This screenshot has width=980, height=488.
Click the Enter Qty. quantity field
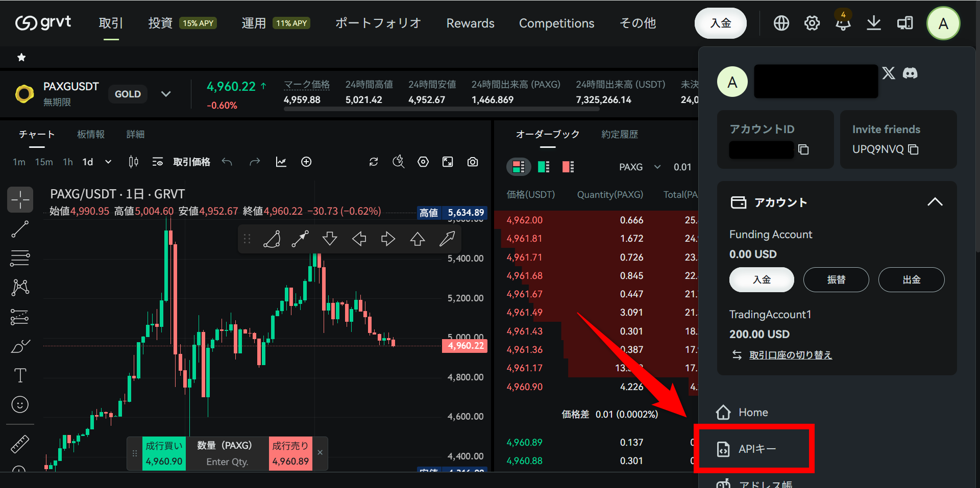(x=227, y=461)
